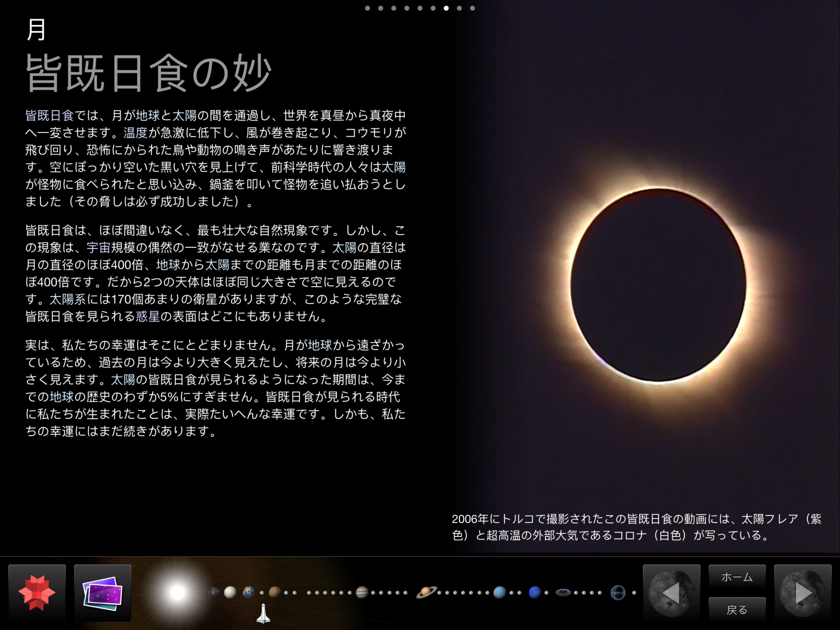Jump to the Sun in navigator
Screen dimensions: 840x630
point(177,592)
